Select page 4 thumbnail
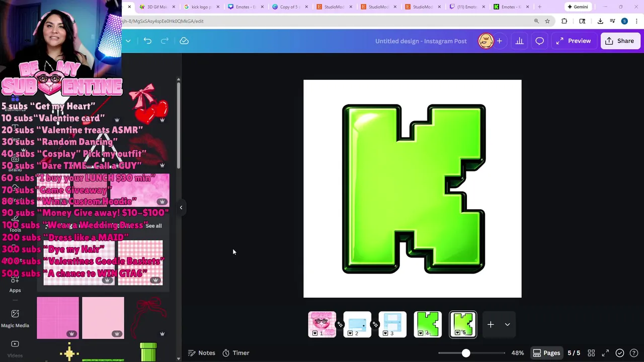644x362 pixels. point(428,324)
